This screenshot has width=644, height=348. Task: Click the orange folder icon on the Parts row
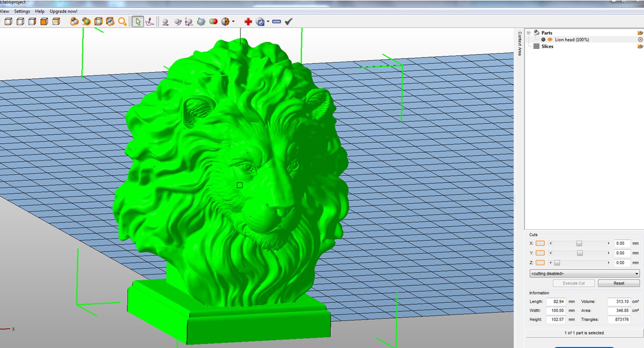[640, 33]
